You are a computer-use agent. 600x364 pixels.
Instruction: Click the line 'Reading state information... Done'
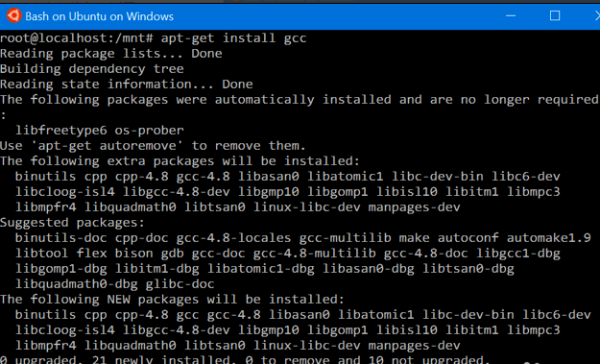pos(126,84)
